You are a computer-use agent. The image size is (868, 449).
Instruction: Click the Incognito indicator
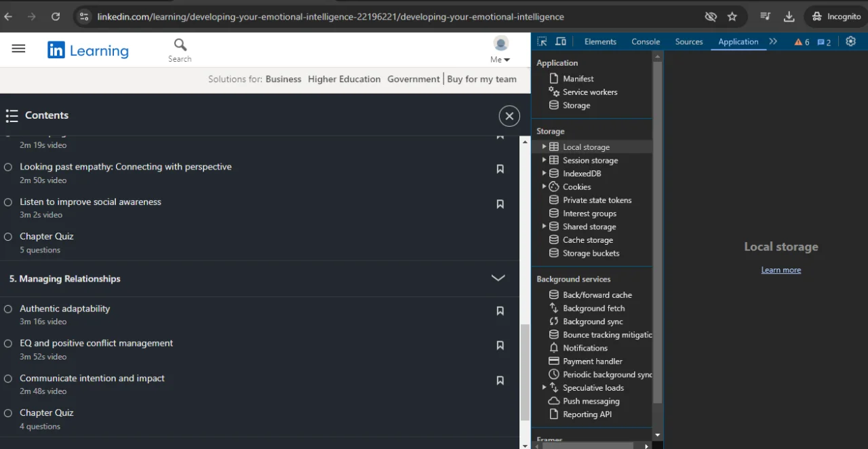point(836,16)
